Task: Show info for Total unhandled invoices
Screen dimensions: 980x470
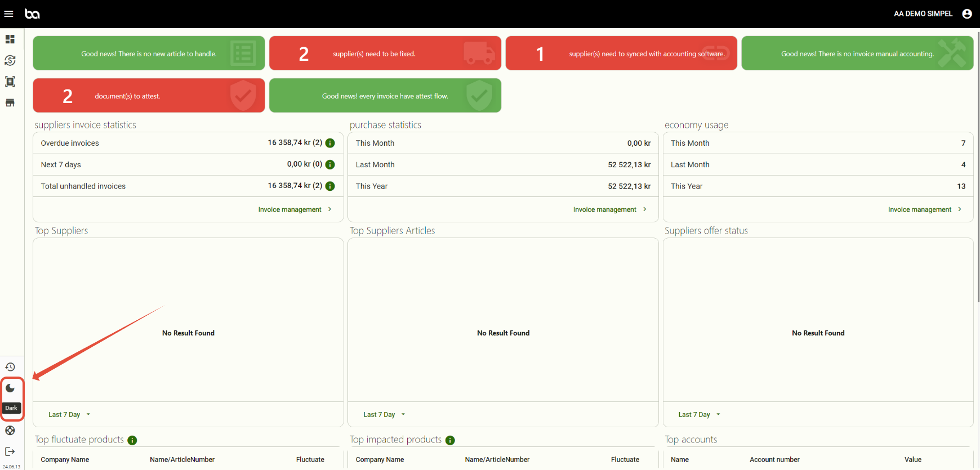Action: [x=330, y=186]
